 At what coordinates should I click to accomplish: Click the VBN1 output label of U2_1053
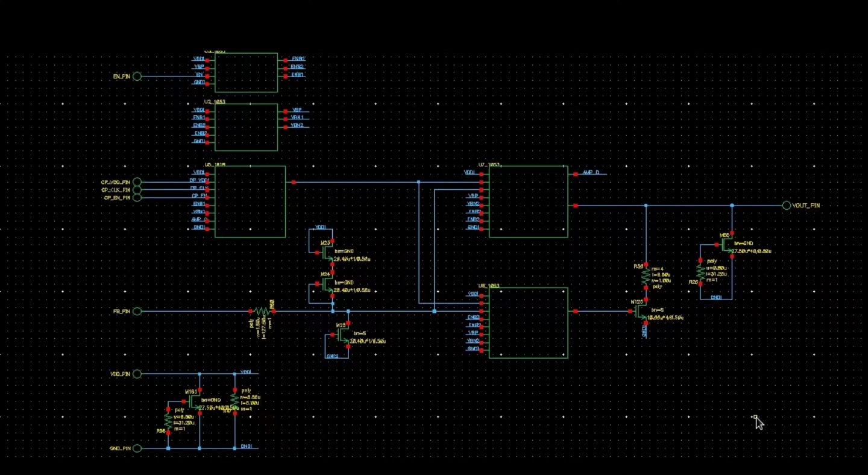coord(297,118)
